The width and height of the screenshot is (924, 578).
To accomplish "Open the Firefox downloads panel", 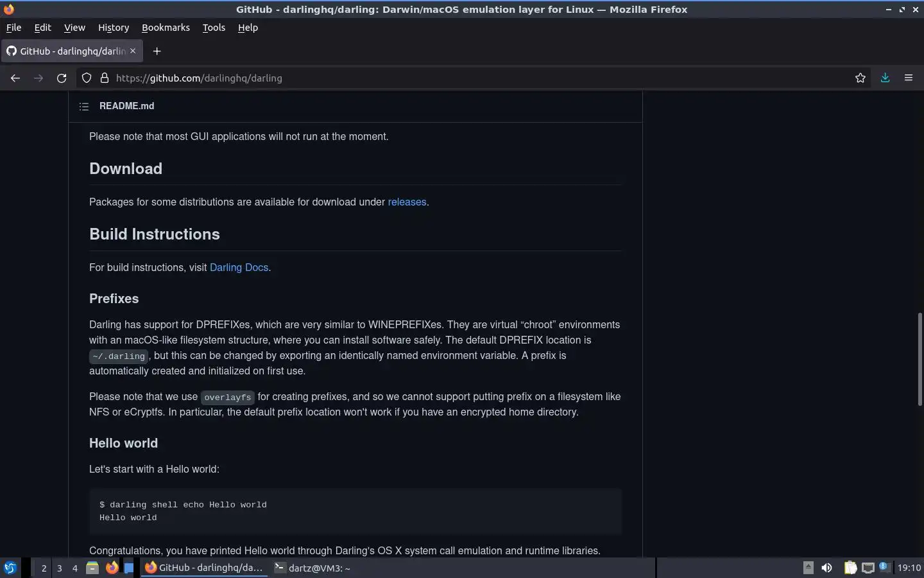I will point(885,78).
